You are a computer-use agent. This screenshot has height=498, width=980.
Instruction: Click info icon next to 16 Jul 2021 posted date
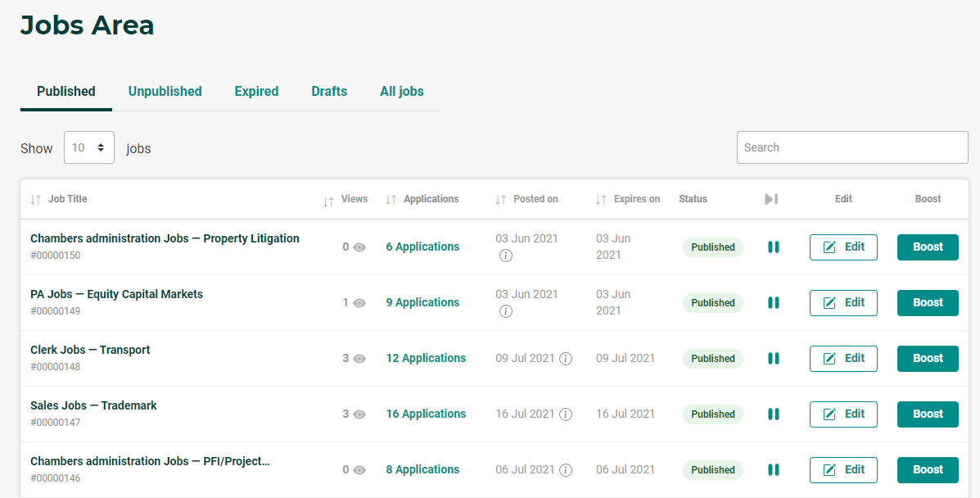click(566, 414)
